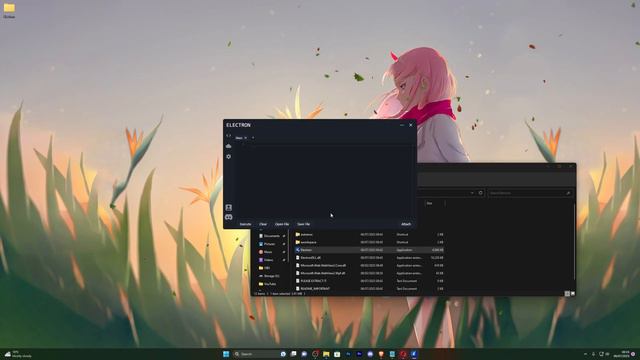The height and width of the screenshot is (360, 640).
Task: Close the Electron window
Action: click(411, 125)
